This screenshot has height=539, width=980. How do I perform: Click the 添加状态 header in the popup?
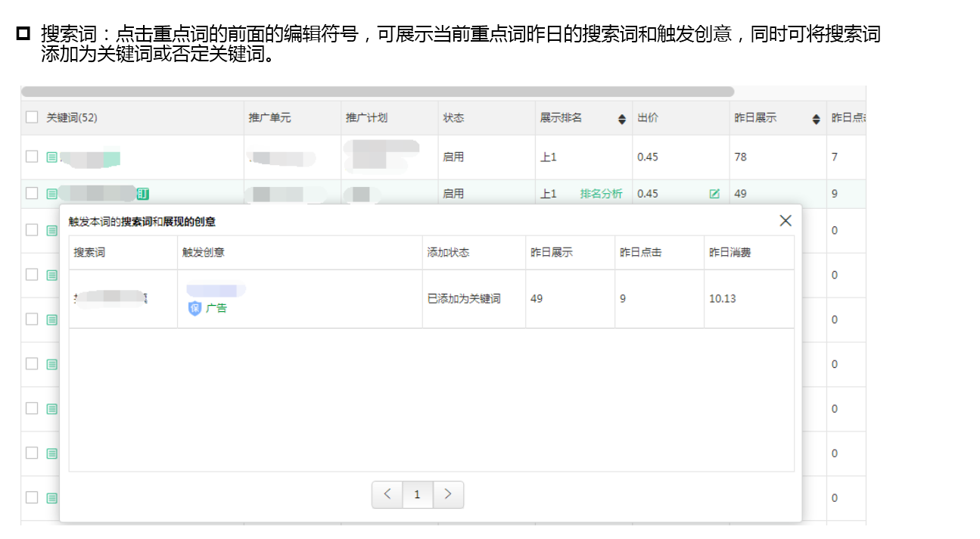(448, 253)
